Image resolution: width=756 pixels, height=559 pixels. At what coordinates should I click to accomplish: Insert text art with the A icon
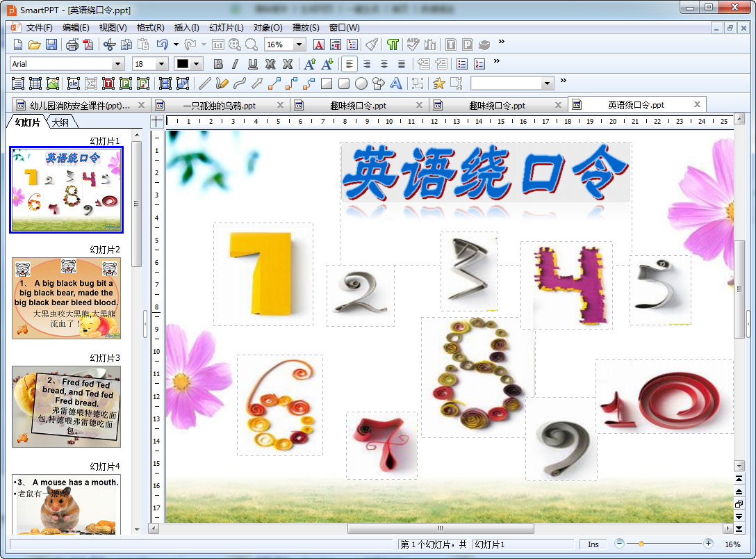(x=396, y=83)
